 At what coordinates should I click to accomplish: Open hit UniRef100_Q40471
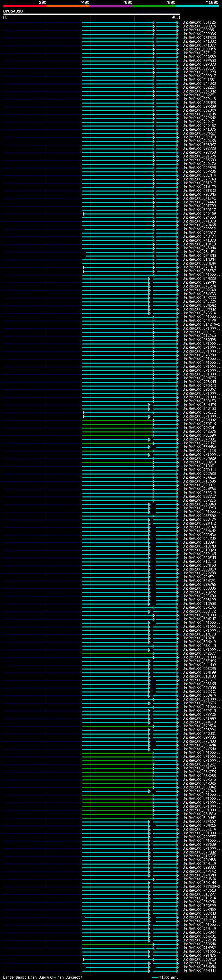pos(199,122)
